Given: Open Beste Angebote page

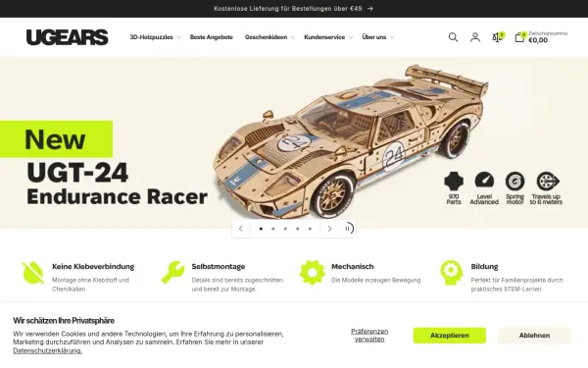Looking at the screenshot, I should [x=212, y=37].
